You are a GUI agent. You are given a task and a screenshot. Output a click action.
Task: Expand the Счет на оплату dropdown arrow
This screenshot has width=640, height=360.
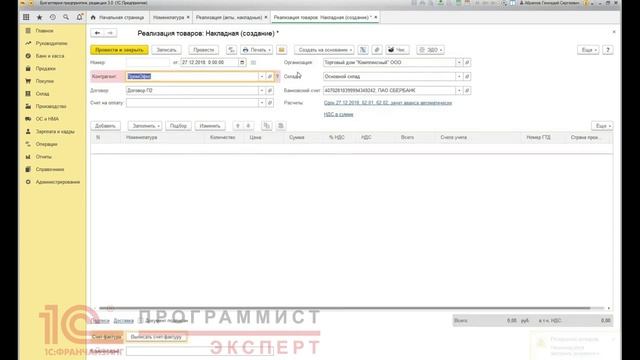click(x=262, y=103)
